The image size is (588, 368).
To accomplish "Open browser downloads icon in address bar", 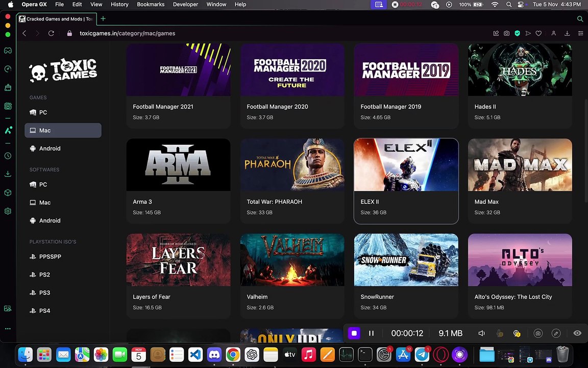I will pyautogui.click(x=567, y=33).
